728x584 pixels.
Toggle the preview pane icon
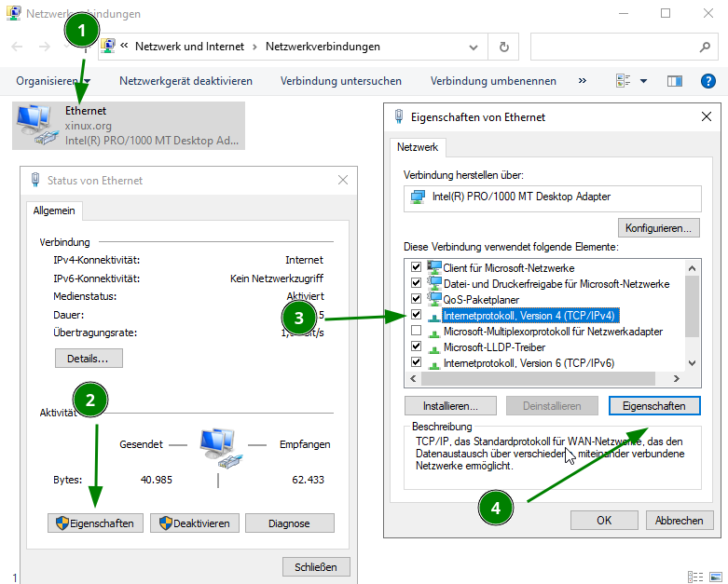(x=674, y=81)
